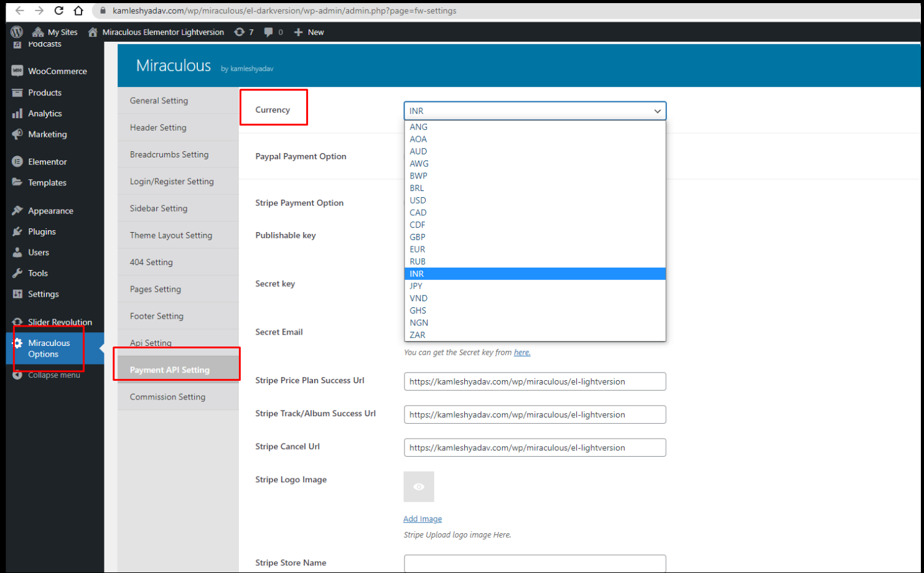This screenshot has width=924, height=573.
Task: Pick JPY from the currency dropdown
Action: (x=535, y=286)
